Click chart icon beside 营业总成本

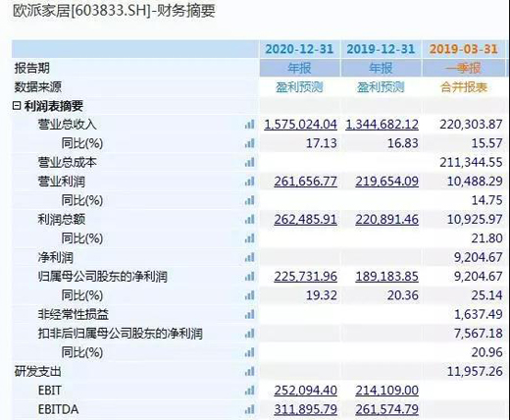click(249, 163)
